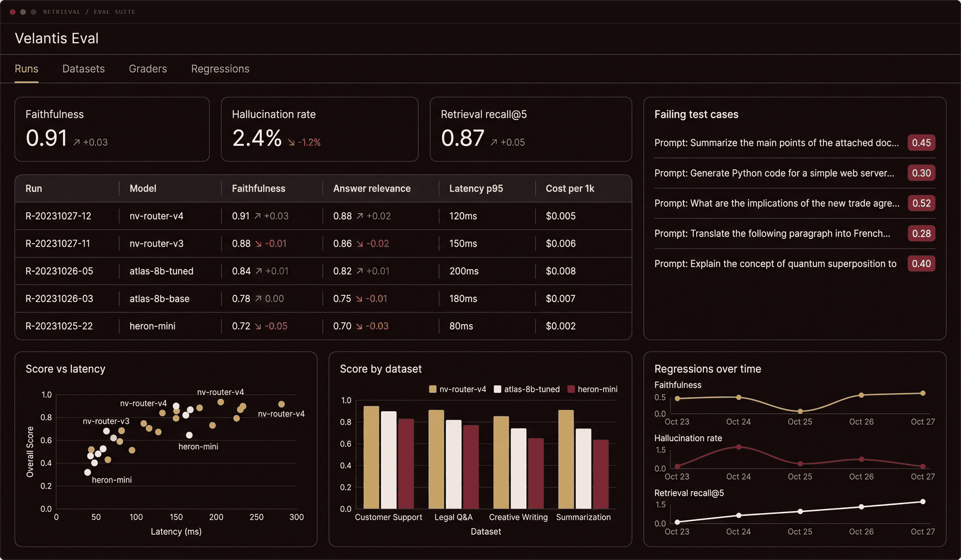The width and height of the screenshot is (961, 560).
Task: Click the up-arrow trend icon beside +0.05 recall
Action: pos(494,142)
